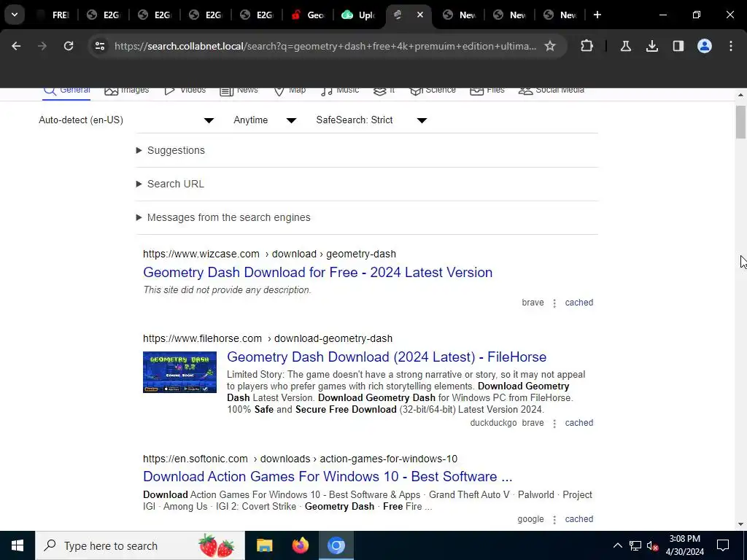Screen dimensions: 747x560
Task: Click the page vertical scrollbar thumb
Action: (740, 122)
